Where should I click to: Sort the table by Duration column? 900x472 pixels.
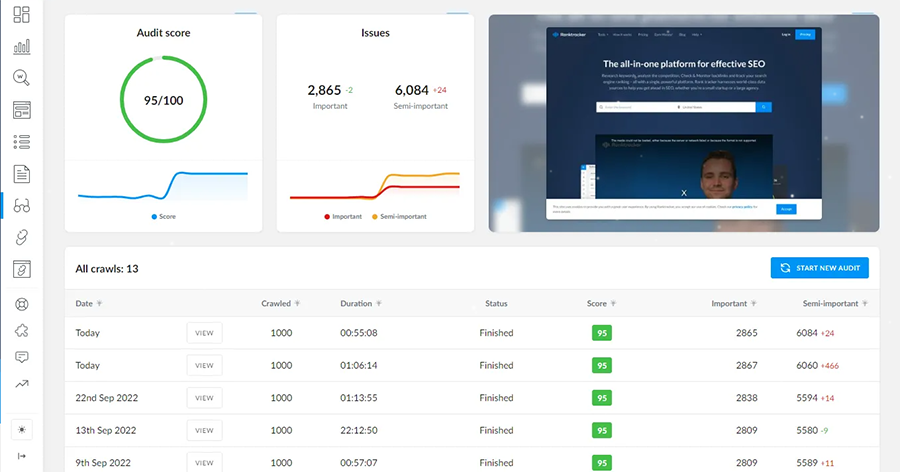[x=361, y=303]
